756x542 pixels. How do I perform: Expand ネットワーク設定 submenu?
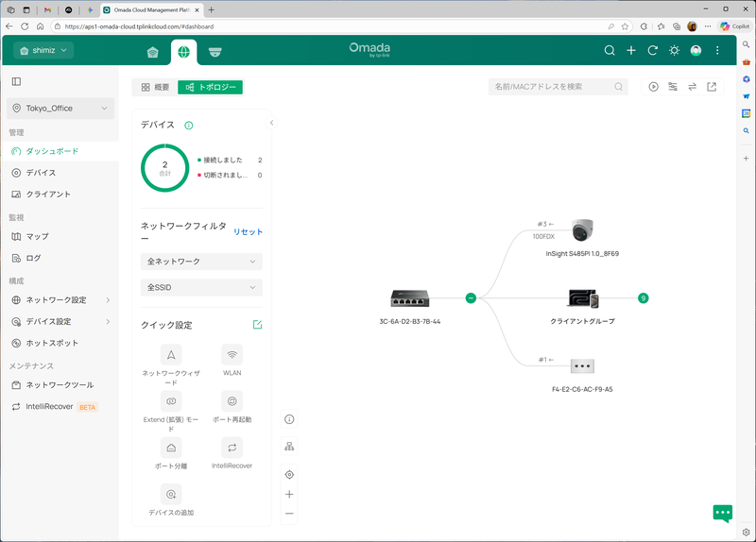[x=60, y=300]
